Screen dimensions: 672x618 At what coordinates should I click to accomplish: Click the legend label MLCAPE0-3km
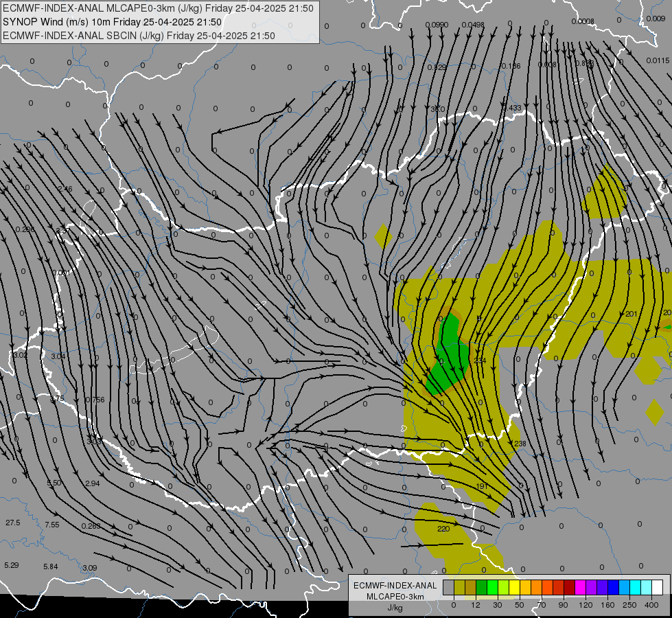click(395, 596)
